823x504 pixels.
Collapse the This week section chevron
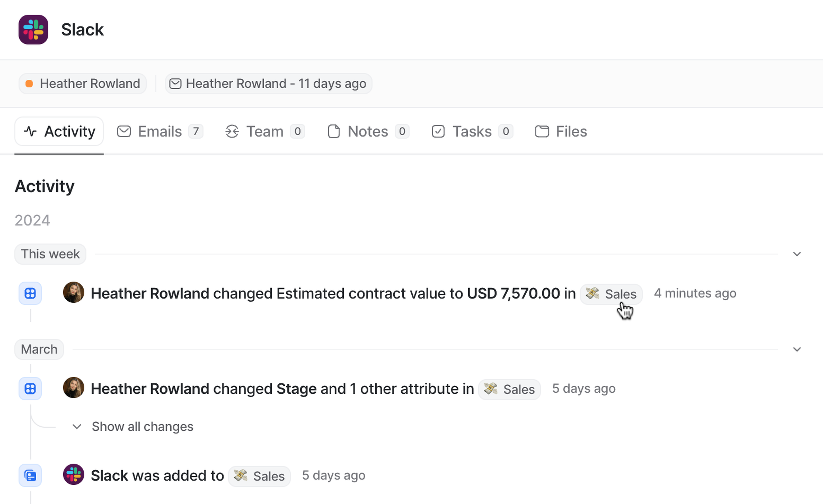coord(797,254)
